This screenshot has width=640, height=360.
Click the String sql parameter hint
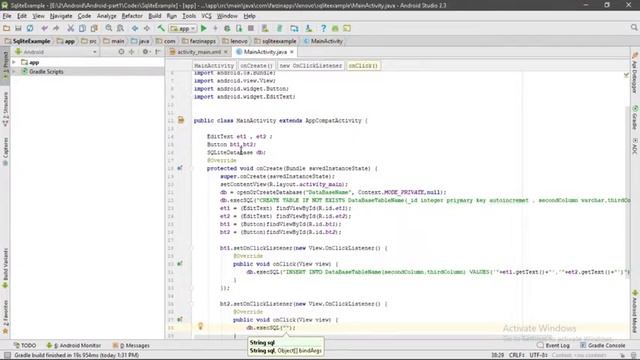[262, 342]
